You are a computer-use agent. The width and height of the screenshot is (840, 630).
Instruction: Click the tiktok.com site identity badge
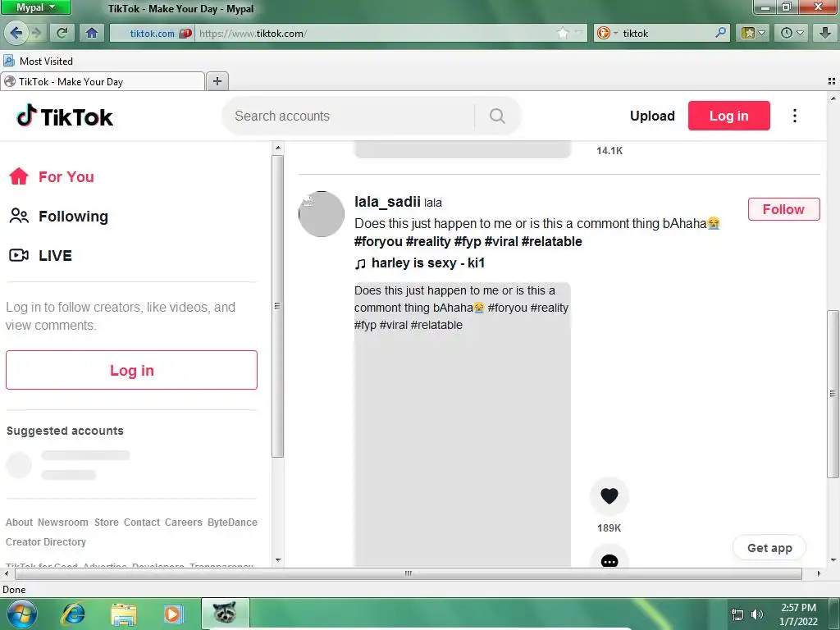152,33
